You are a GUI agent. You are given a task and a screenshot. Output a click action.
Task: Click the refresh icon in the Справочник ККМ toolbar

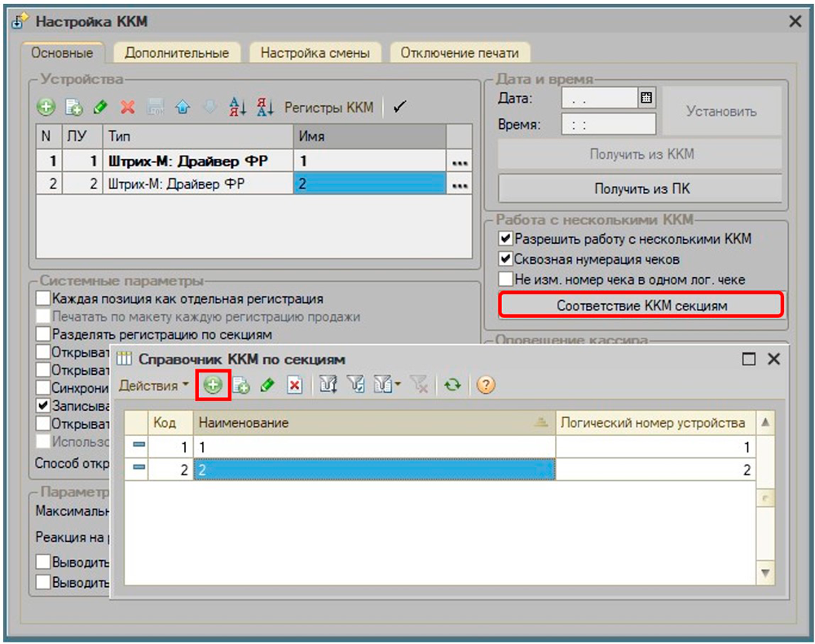pyautogui.click(x=452, y=386)
